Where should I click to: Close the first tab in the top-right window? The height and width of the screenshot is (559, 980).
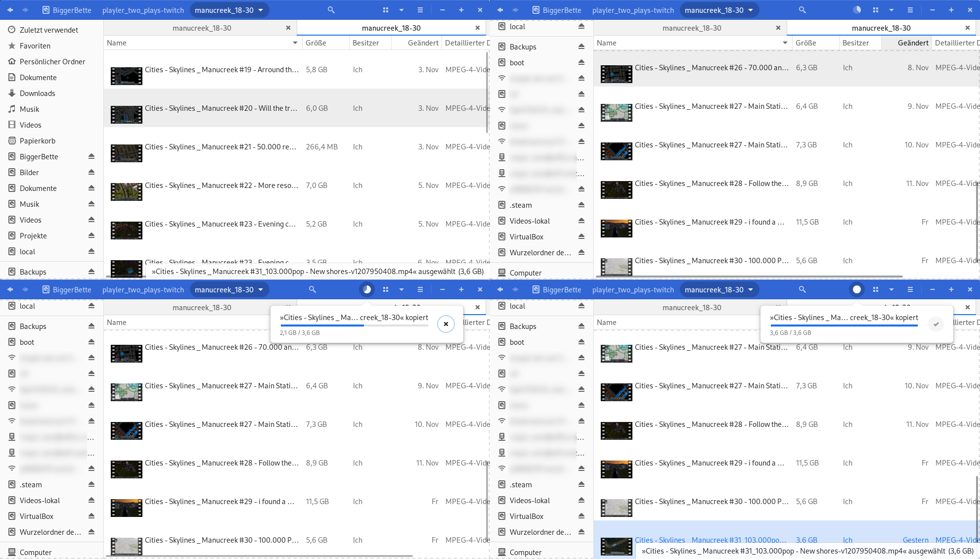tap(778, 28)
